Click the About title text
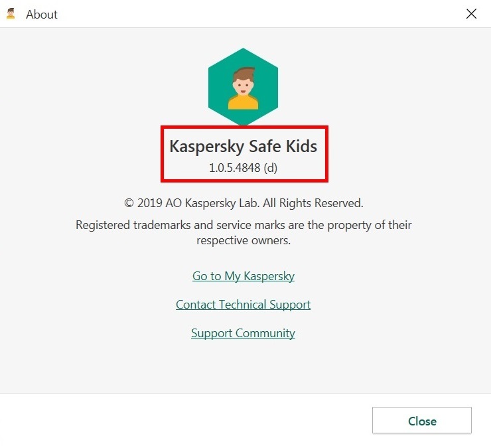This screenshot has height=448, width=491. [42, 14]
